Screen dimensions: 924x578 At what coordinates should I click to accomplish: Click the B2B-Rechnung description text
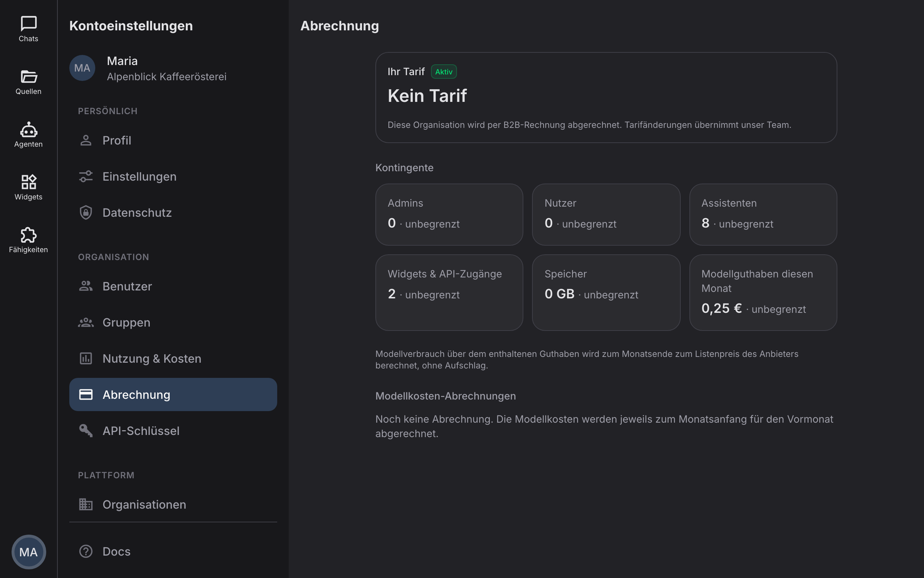(589, 125)
